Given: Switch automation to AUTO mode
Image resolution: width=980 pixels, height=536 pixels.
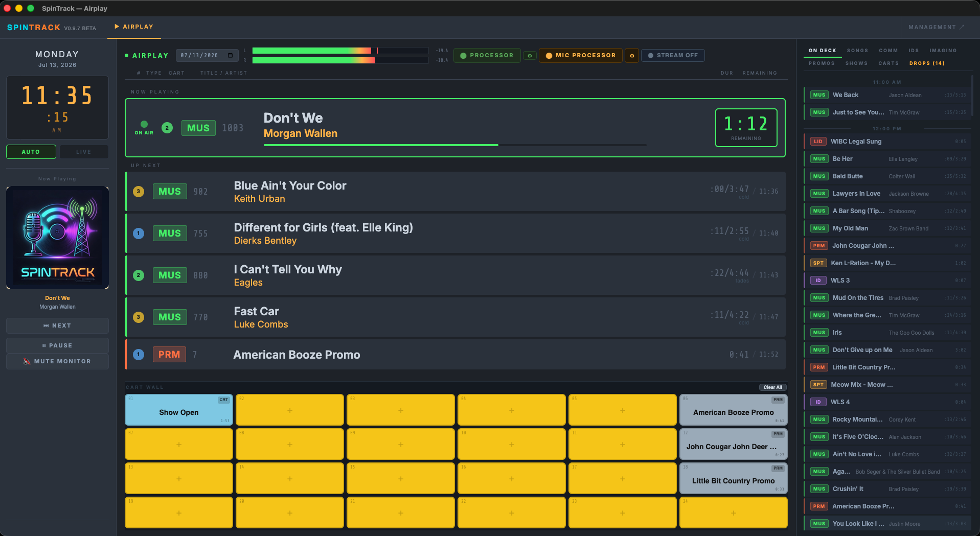Looking at the screenshot, I should pos(31,152).
